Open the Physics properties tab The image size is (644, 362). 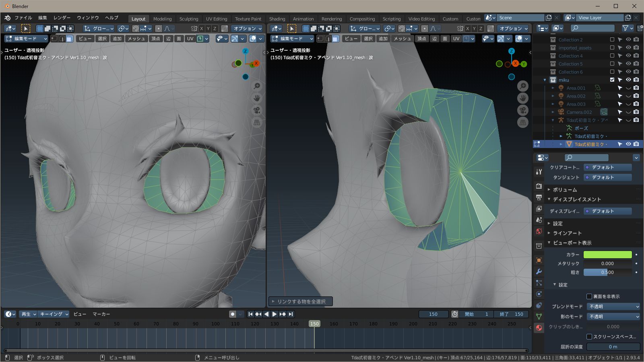coord(539,294)
